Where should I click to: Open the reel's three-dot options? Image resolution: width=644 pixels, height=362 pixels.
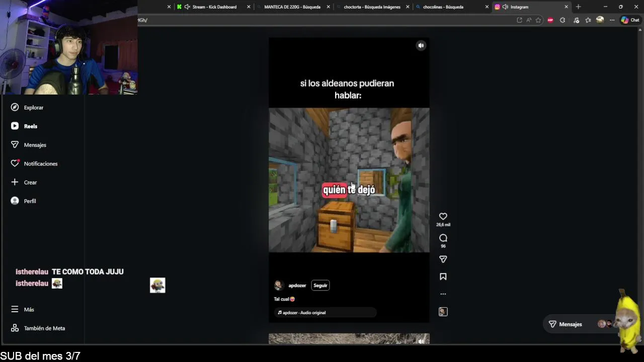443,294
